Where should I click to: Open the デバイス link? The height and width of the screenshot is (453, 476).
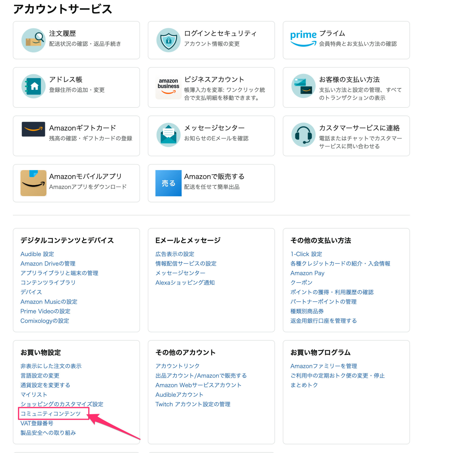31,292
